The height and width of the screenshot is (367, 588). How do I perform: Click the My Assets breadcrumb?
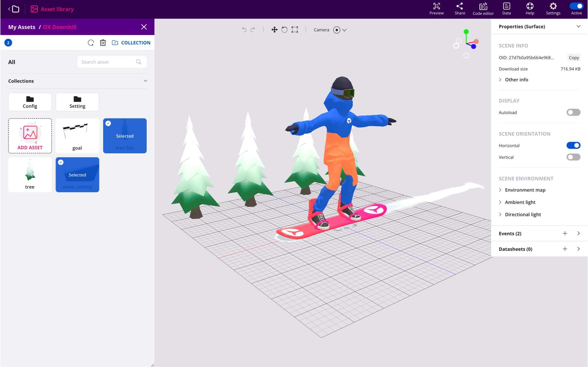[22, 27]
